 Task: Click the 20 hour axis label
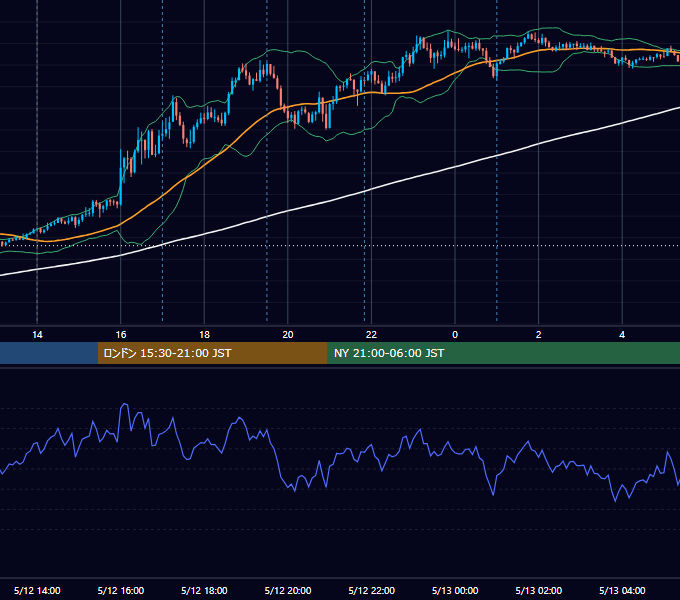click(288, 335)
